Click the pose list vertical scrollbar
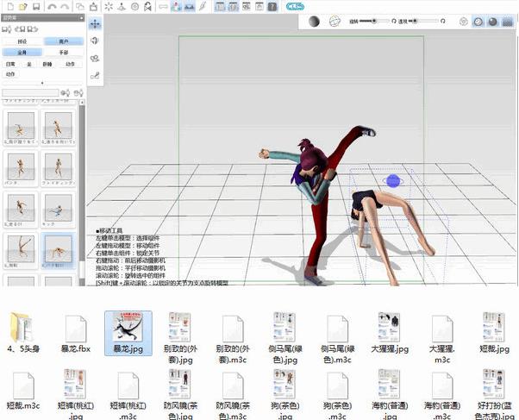This screenshot has width=519, height=420. point(82,192)
